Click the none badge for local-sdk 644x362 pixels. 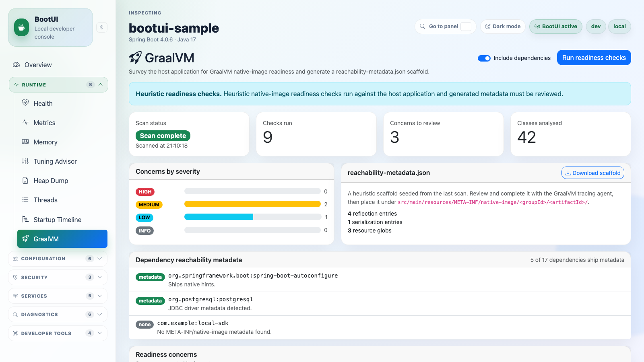coord(144,325)
